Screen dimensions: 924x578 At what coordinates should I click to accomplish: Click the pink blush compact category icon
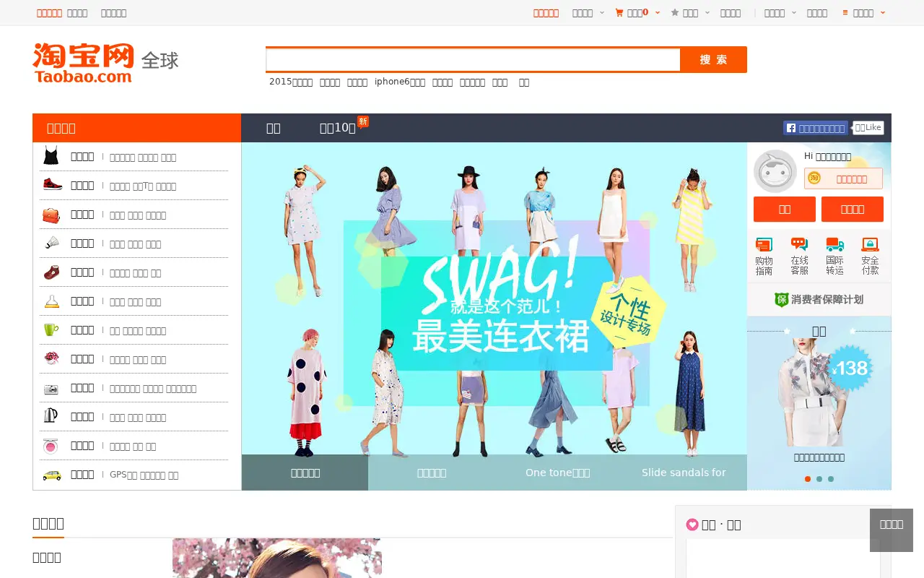(x=51, y=446)
